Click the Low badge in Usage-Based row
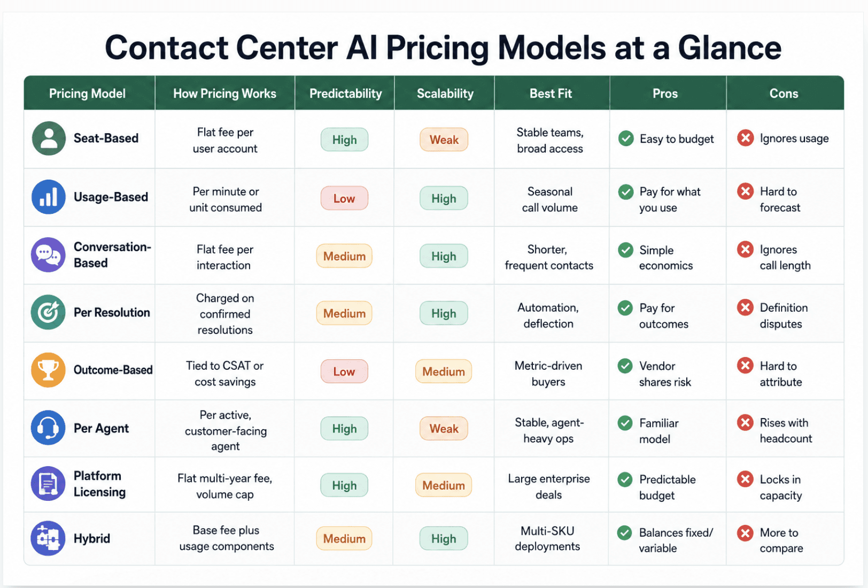Viewport: 868px width, 588px height. coord(344,198)
